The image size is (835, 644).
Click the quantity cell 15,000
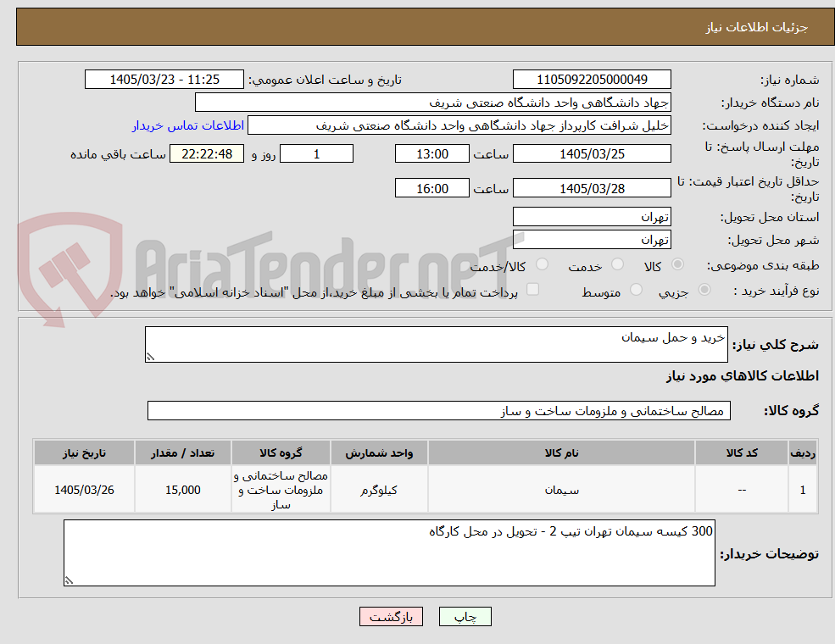(182, 490)
